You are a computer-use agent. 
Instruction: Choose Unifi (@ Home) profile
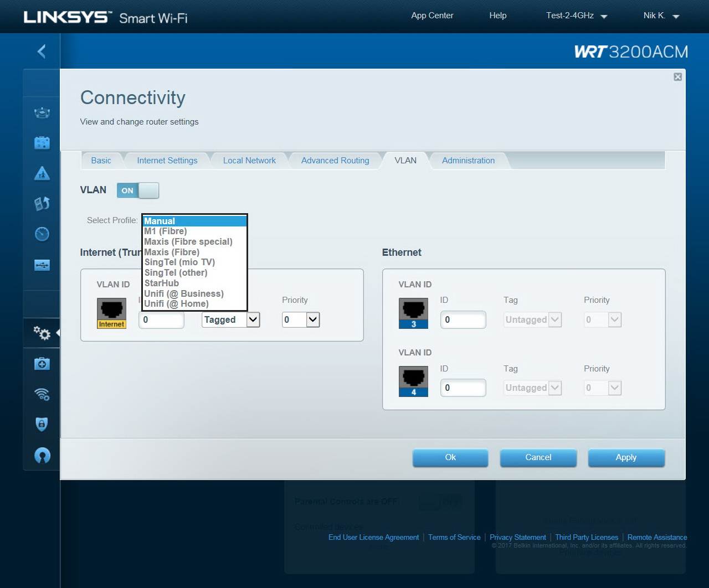pos(194,304)
